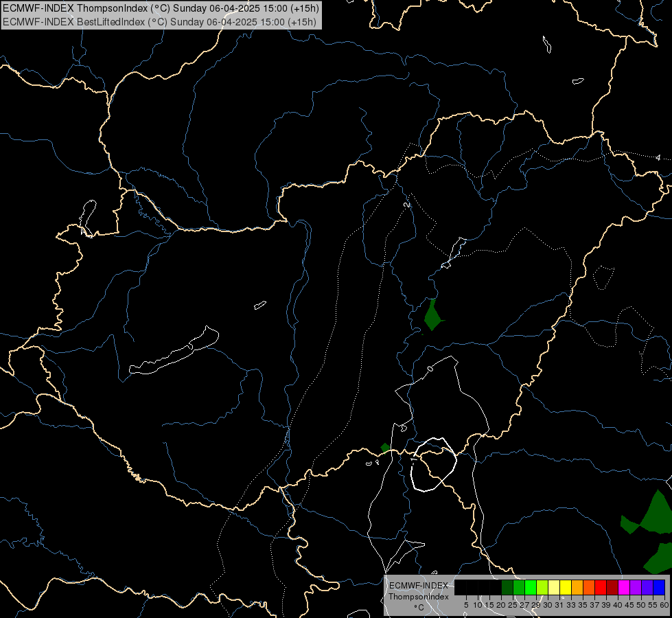Click the solid contour label '0'
The height and width of the screenshot is (618, 672).
pyautogui.click(x=430, y=369)
